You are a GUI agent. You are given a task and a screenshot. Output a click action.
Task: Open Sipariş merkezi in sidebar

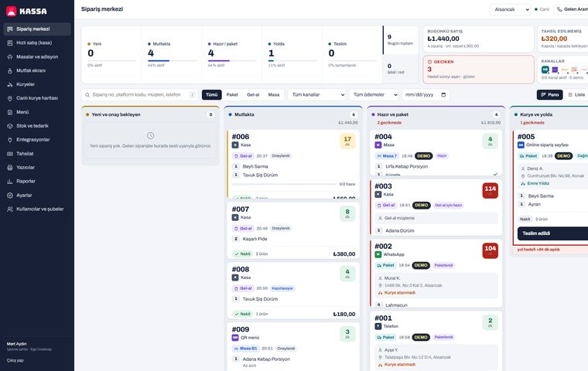(37, 29)
